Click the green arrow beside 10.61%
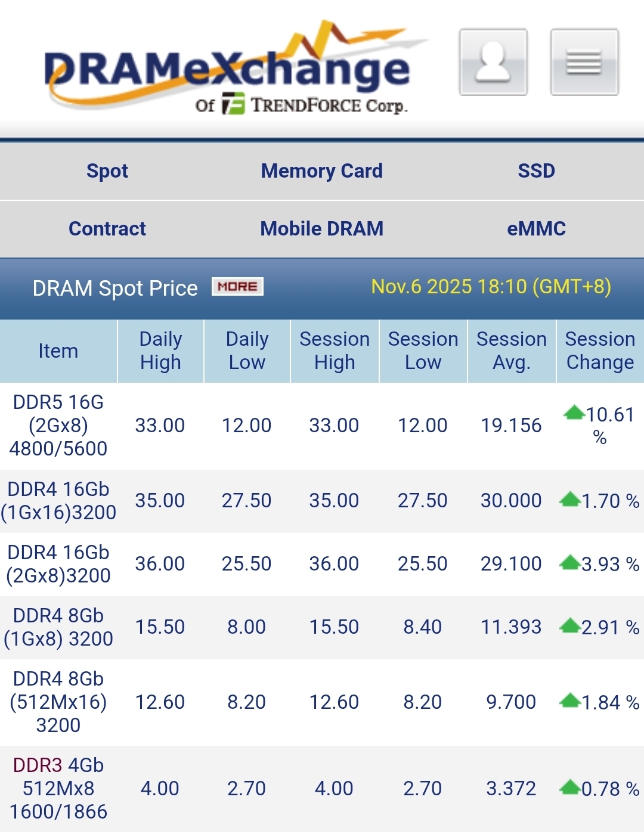The image size is (644, 837). pyautogui.click(x=574, y=413)
